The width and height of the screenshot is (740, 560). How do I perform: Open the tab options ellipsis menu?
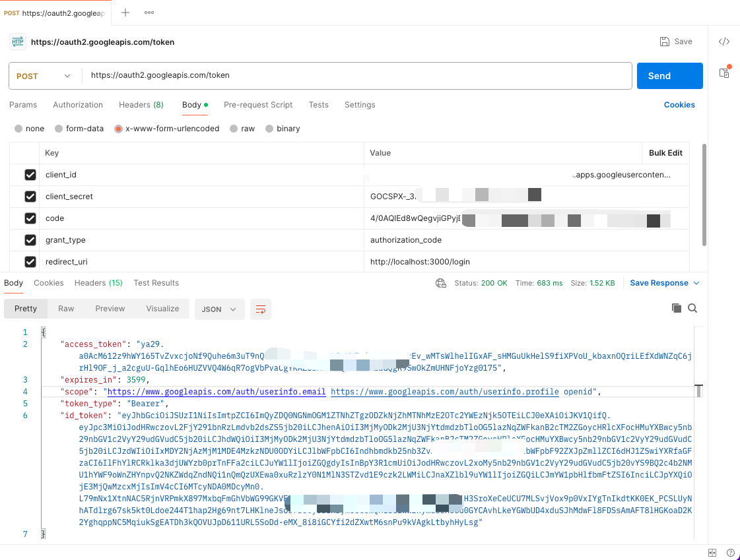click(149, 13)
